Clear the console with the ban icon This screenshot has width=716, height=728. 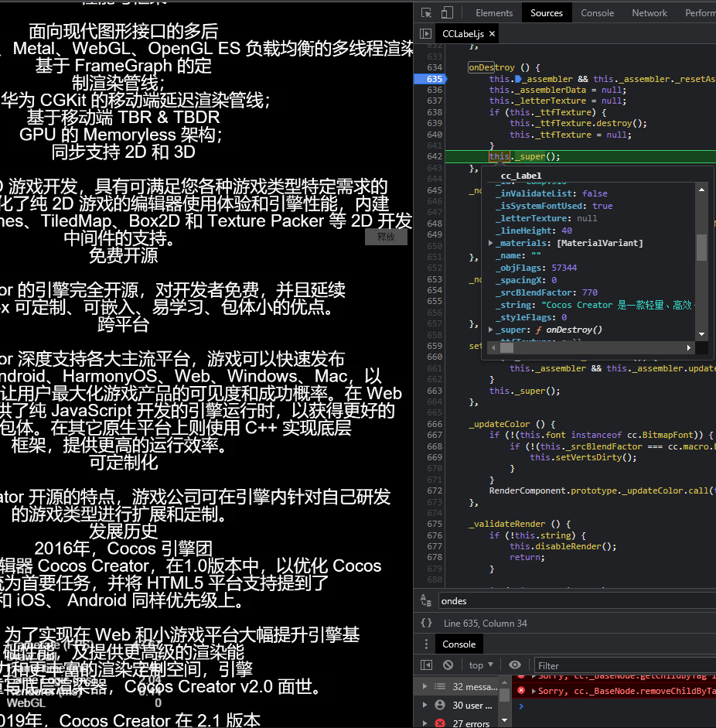click(448, 665)
